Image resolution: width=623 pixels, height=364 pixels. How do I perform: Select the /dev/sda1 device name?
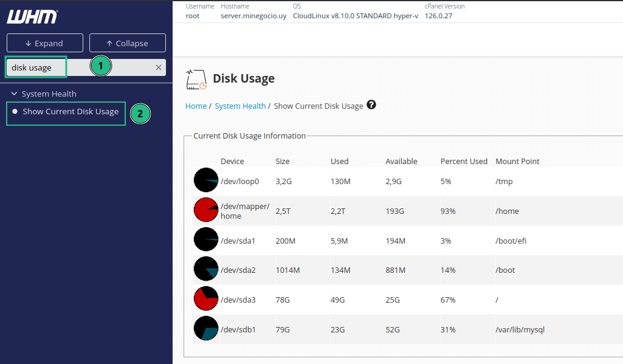[238, 241]
